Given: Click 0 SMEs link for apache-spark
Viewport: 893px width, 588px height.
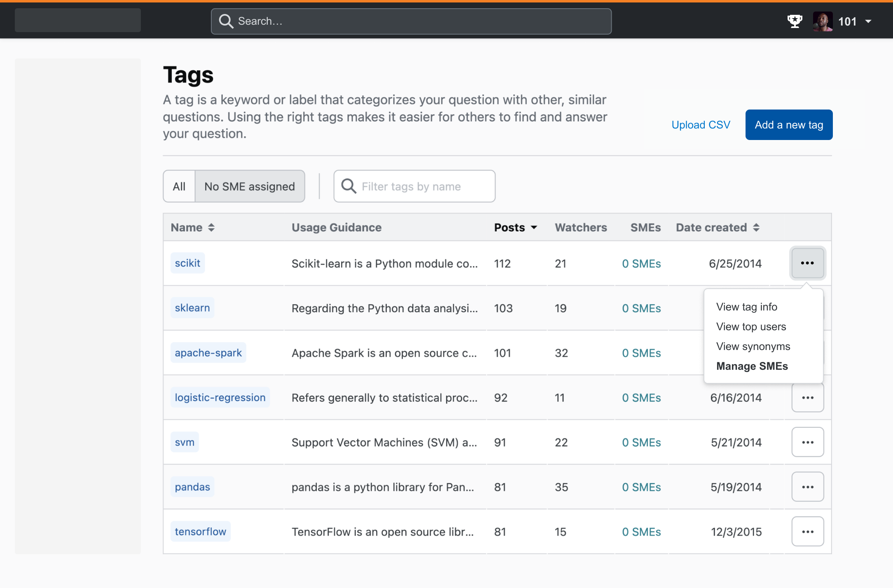Looking at the screenshot, I should pyautogui.click(x=641, y=353).
